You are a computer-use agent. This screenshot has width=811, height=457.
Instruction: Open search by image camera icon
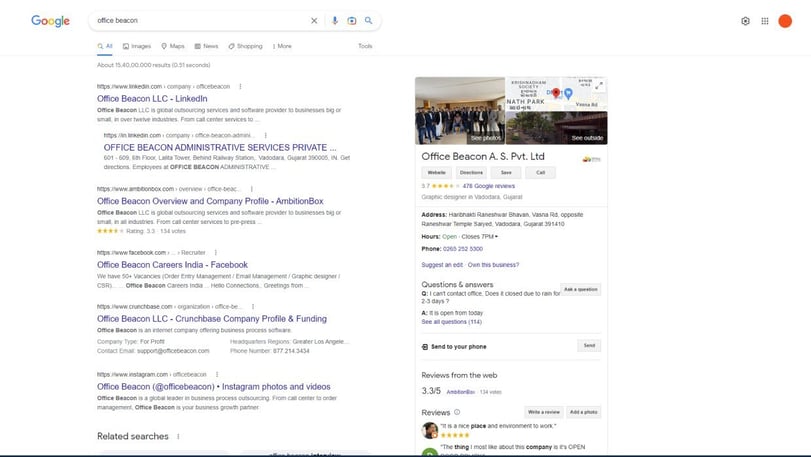coord(352,21)
